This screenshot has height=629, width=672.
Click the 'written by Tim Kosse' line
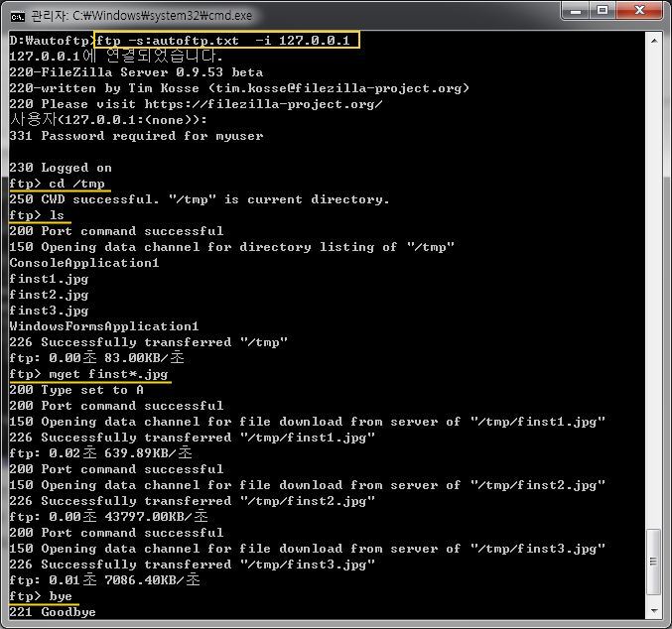(239, 88)
